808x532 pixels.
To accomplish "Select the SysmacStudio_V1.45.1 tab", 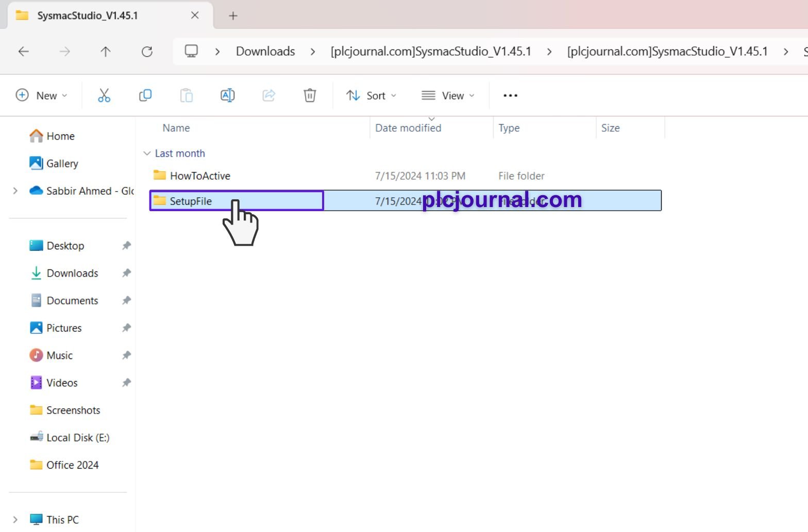I will [x=88, y=15].
